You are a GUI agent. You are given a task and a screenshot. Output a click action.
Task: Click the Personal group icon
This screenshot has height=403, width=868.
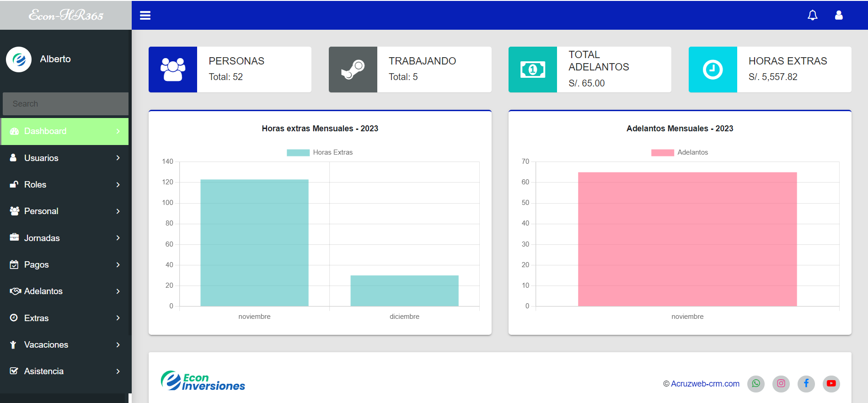pos(15,211)
